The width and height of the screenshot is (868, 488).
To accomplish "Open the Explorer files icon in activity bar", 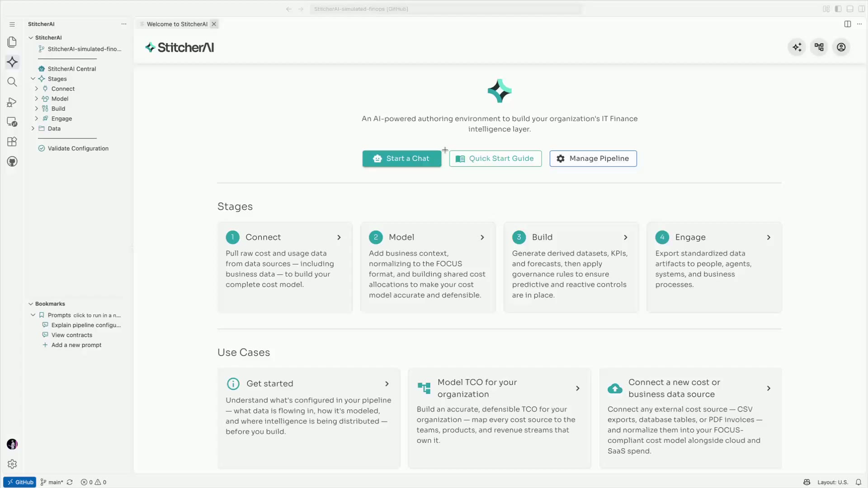I will 12,42.
